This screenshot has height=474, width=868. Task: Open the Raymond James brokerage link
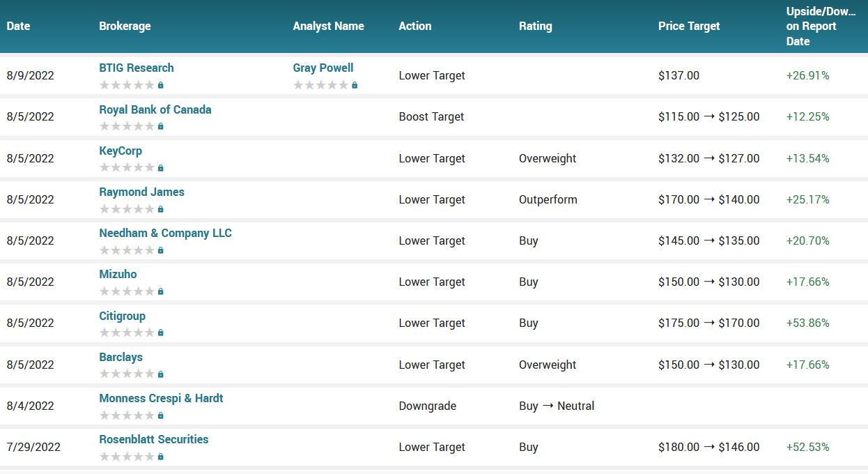(x=141, y=192)
